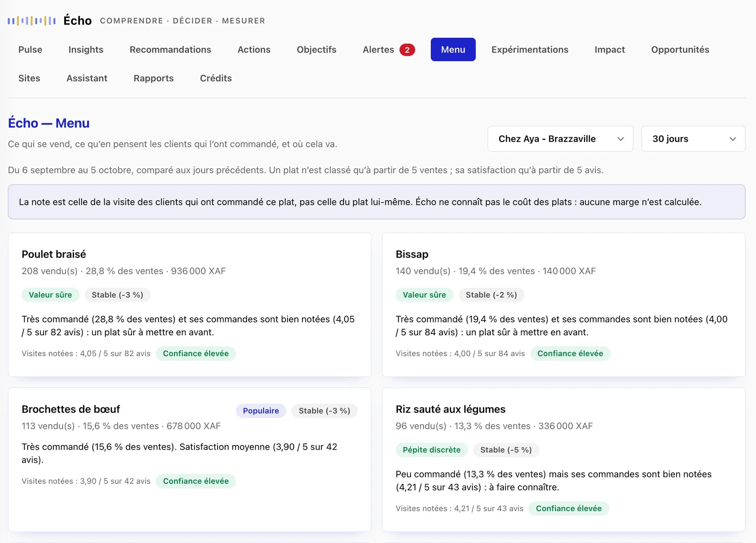Open the Pulse tab
Viewport: 756px width, 543px height.
(30, 50)
